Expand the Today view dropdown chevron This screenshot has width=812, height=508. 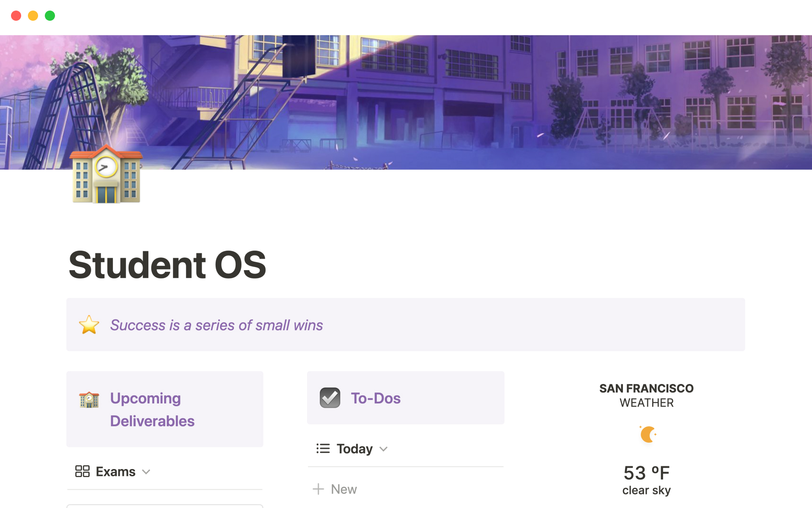click(x=384, y=449)
